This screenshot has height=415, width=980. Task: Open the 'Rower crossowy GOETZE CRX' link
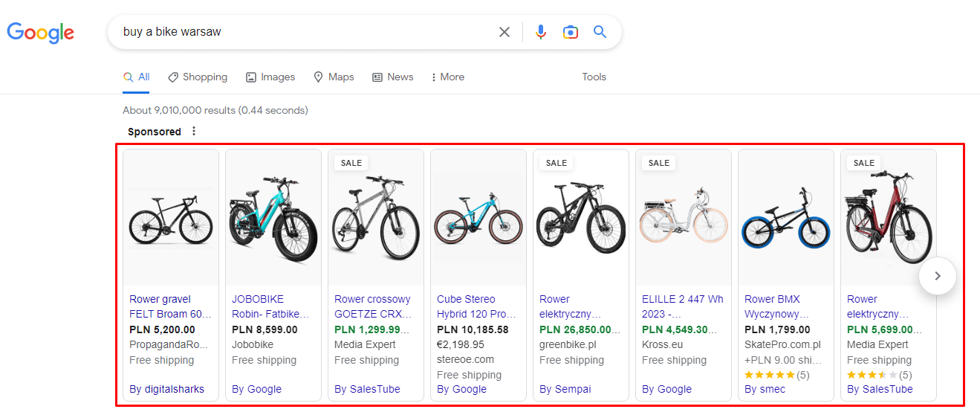[x=372, y=306]
